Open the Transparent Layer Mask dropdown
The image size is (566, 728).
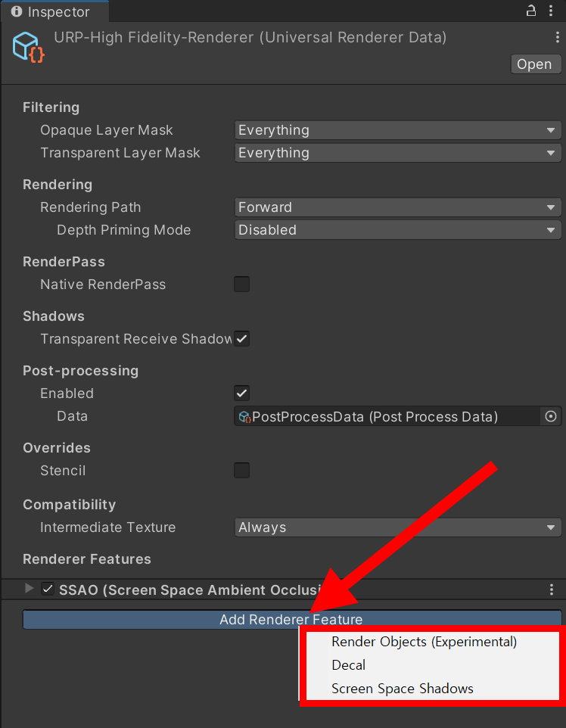click(398, 153)
